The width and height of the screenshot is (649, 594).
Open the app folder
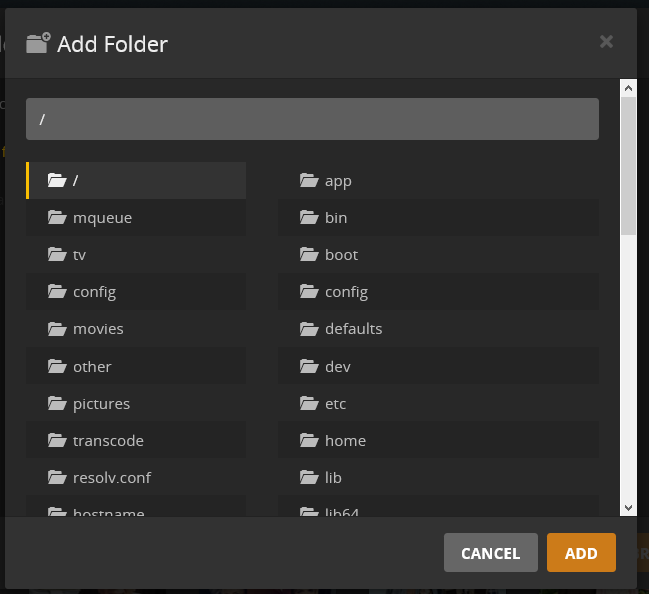pyautogui.click(x=439, y=180)
